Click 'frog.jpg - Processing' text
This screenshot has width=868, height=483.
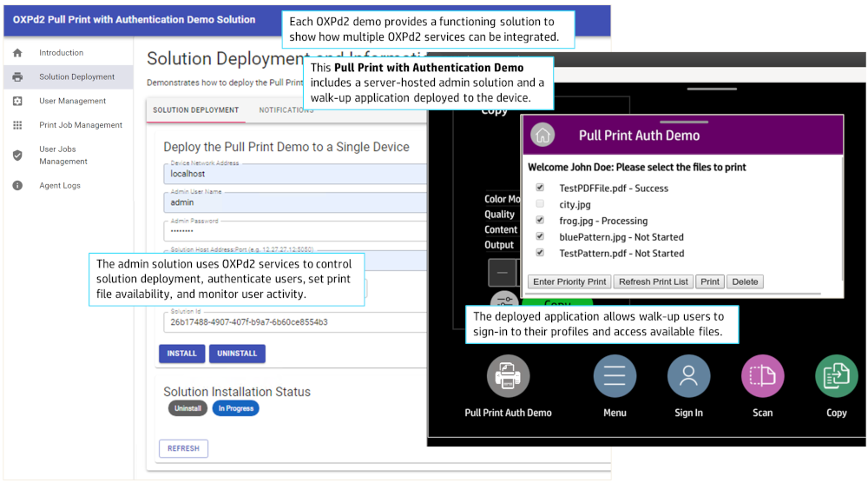[603, 221]
